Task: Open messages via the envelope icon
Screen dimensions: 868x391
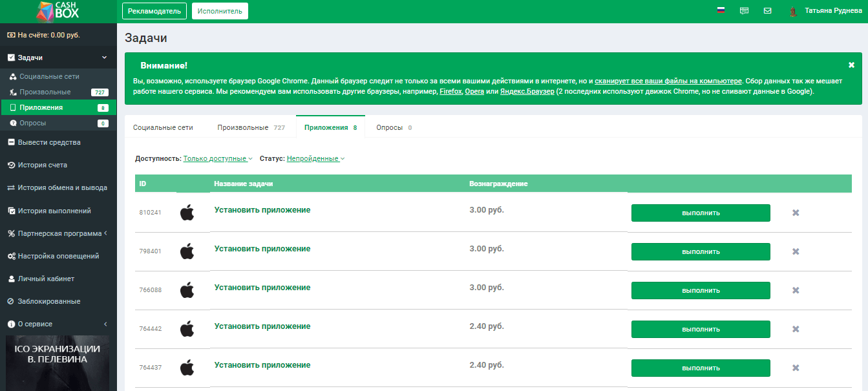Action: click(767, 10)
